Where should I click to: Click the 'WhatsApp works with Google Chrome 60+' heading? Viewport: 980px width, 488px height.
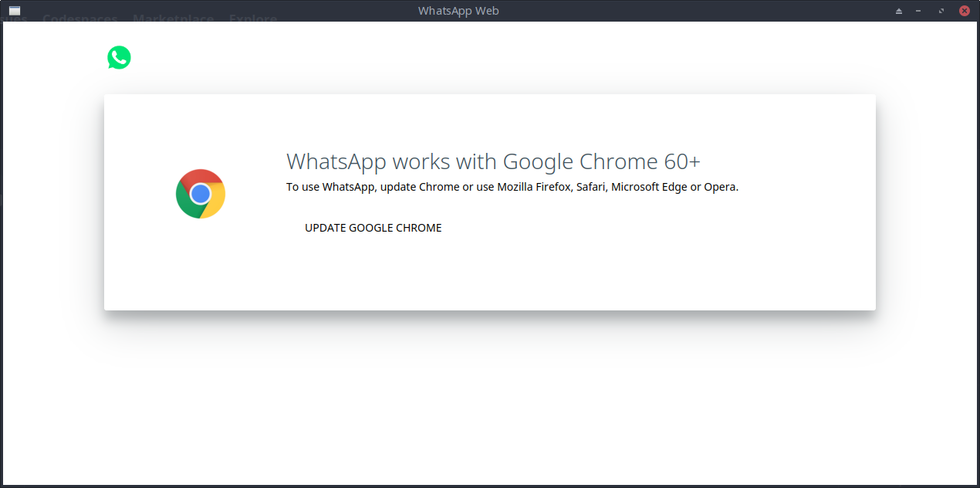493,161
